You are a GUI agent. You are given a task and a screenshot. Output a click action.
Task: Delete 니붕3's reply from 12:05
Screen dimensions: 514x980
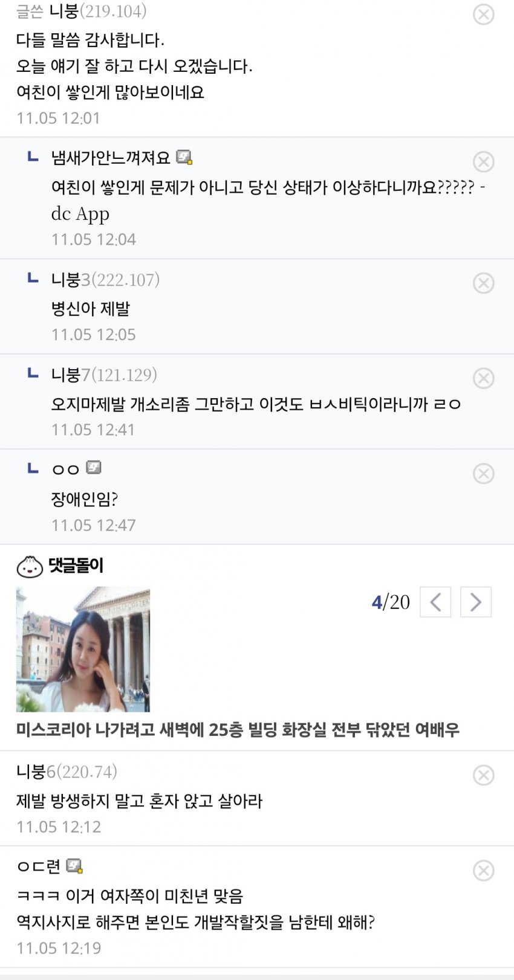483,283
